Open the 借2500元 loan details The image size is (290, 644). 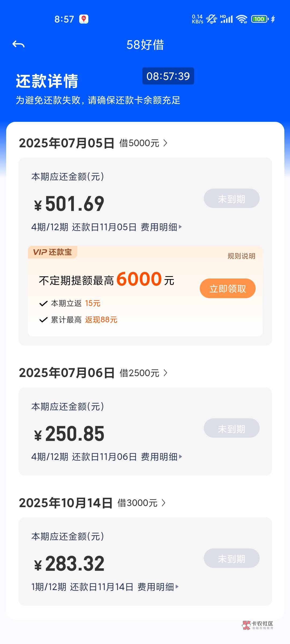pos(143,373)
